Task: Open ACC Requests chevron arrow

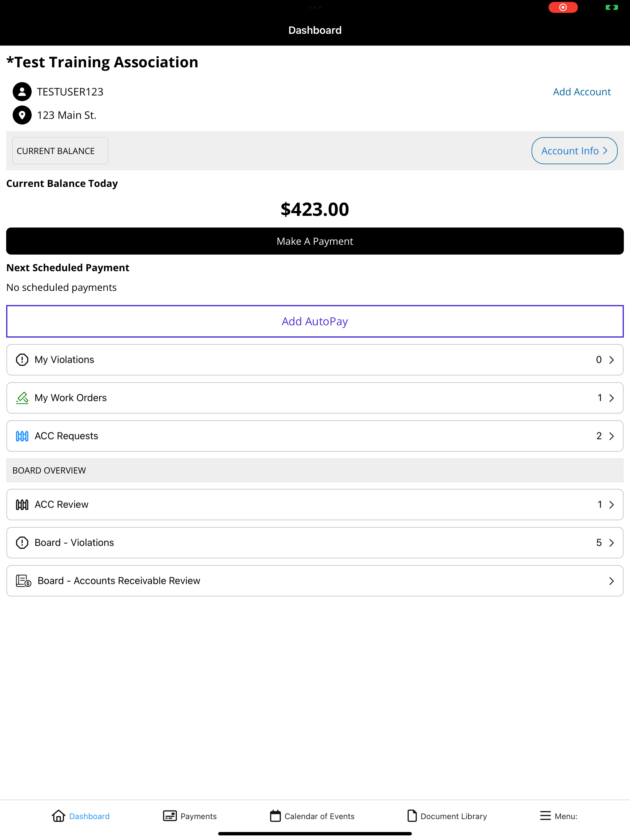Action: pyautogui.click(x=611, y=436)
